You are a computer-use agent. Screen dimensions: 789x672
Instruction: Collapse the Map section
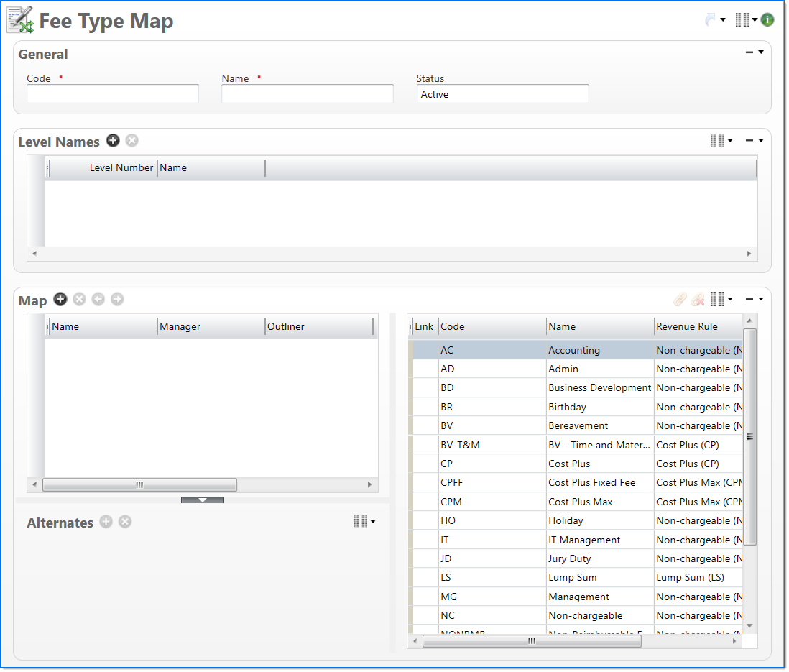pos(749,300)
